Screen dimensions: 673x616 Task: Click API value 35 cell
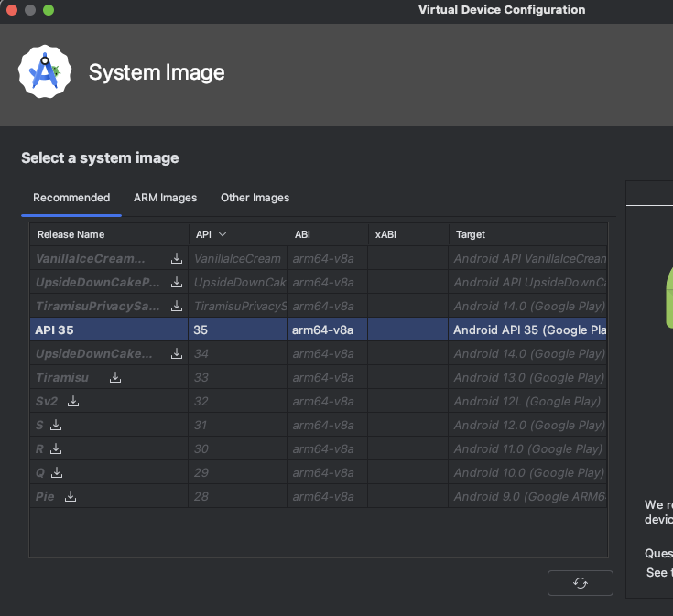pos(238,330)
